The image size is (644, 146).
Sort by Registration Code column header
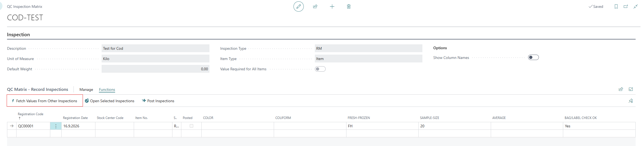point(31,114)
